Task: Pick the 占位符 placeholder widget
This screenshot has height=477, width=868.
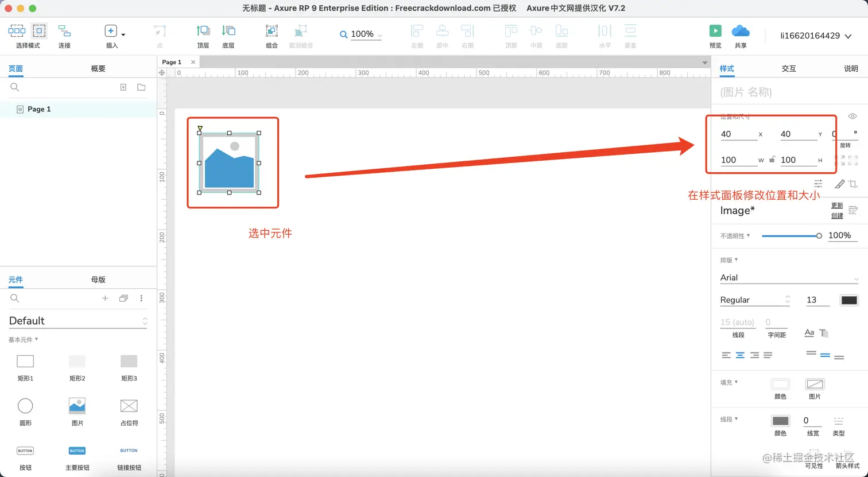Action: 129,412
